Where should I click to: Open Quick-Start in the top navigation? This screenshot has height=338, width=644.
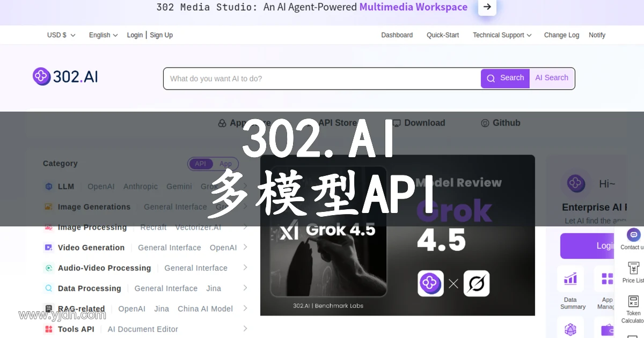pos(443,35)
